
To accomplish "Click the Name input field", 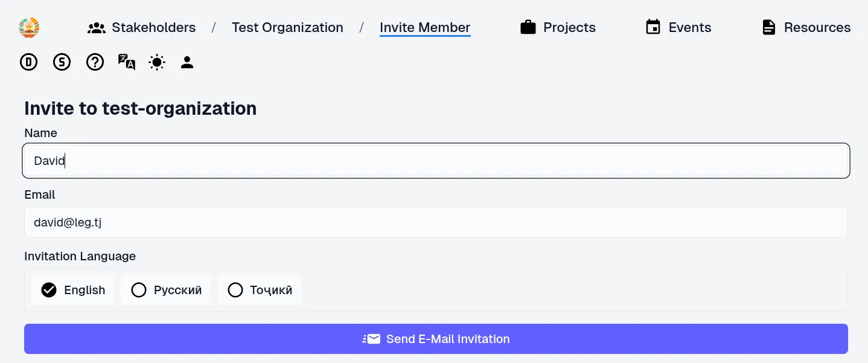I will click(x=436, y=161).
